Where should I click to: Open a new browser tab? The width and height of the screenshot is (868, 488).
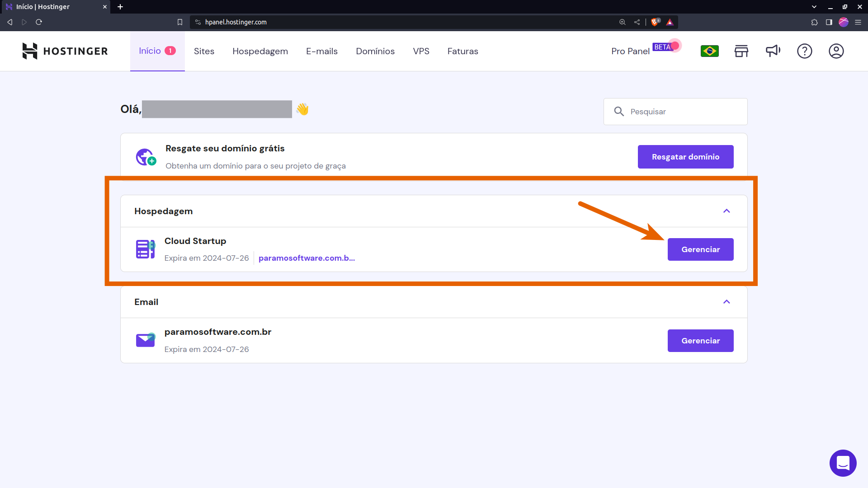120,7
